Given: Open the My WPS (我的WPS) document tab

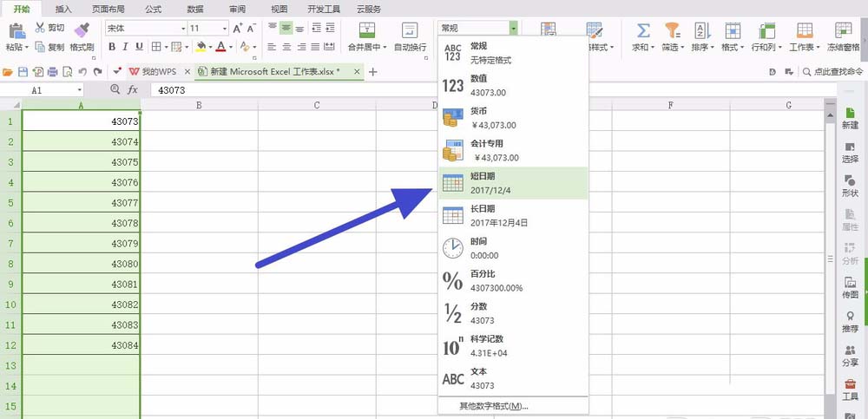Looking at the screenshot, I should (x=158, y=71).
